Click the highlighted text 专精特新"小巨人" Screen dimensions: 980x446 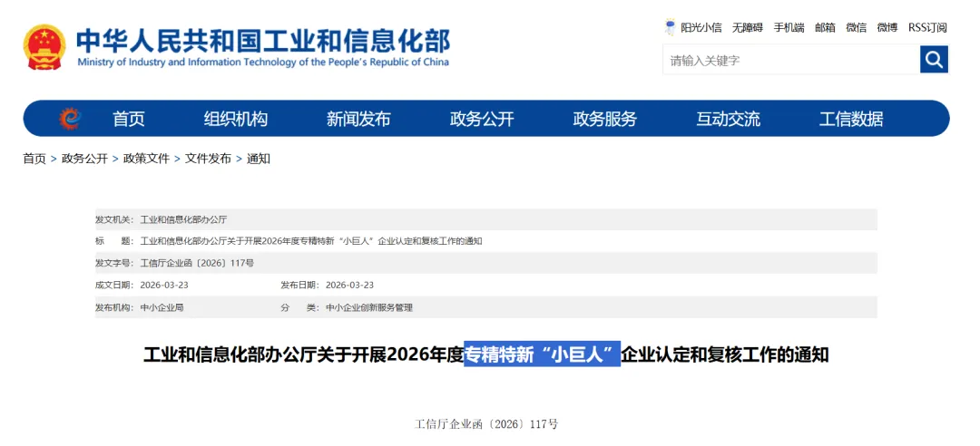click(542, 354)
